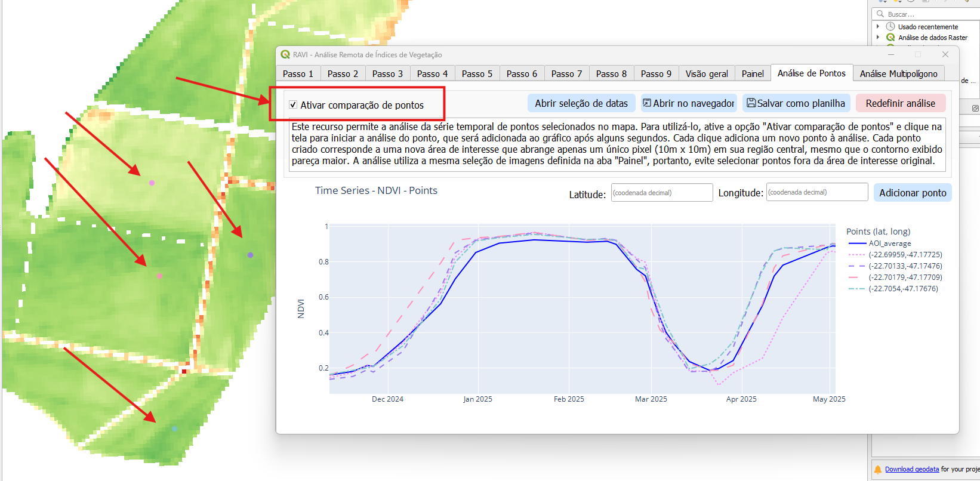This screenshot has height=481, width=980.
Task: Go to the 'Visão geral' tab
Action: 706,73
